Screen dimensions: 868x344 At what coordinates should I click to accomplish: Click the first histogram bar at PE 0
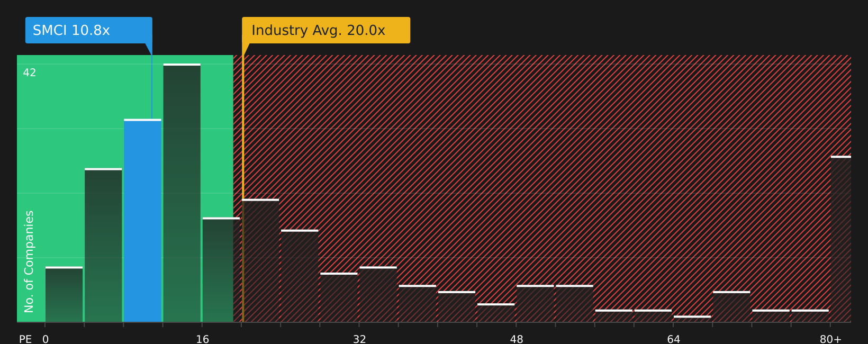click(x=64, y=294)
